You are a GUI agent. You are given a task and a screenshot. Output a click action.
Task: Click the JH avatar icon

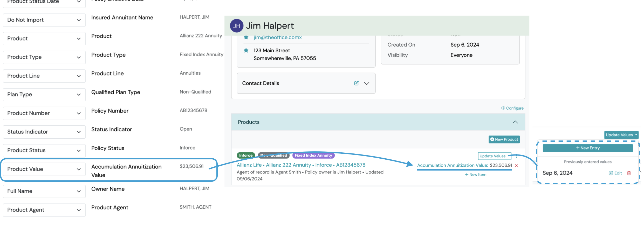tap(237, 26)
